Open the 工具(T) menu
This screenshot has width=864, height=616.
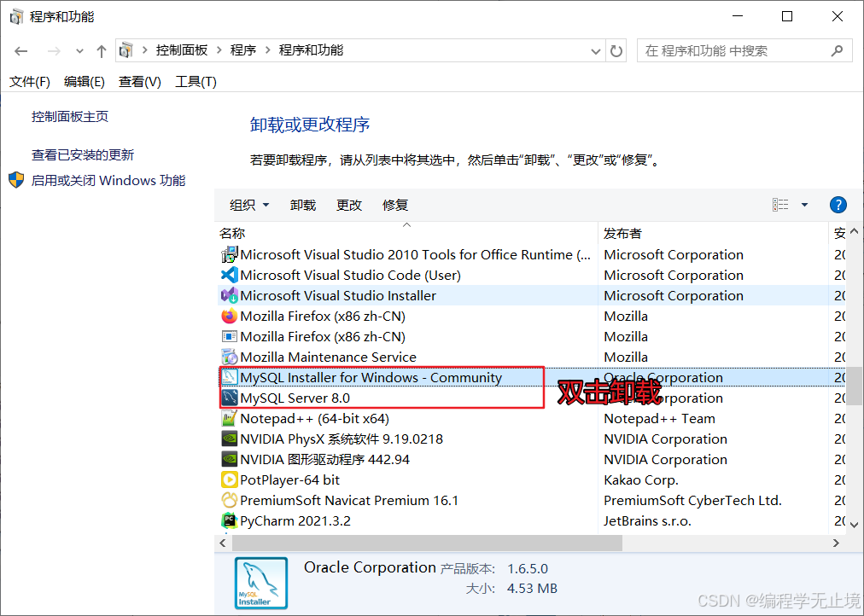pos(196,81)
